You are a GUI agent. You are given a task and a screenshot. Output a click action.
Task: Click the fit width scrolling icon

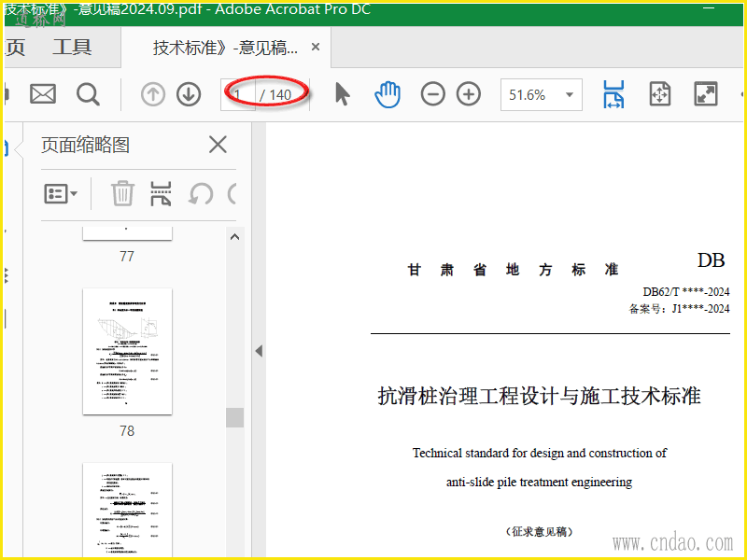pos(613,94)
